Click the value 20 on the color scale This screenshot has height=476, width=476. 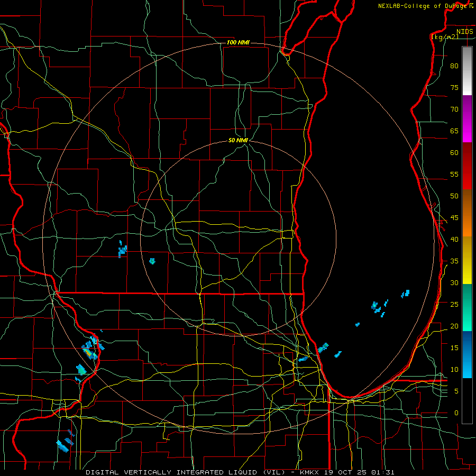coord(454,326)
